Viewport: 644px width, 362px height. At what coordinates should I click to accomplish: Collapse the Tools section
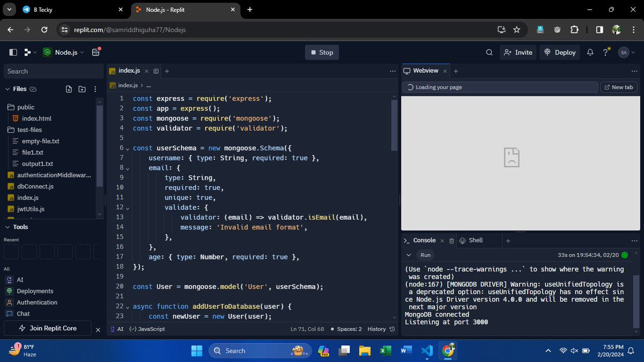click(x=8, y=227)
